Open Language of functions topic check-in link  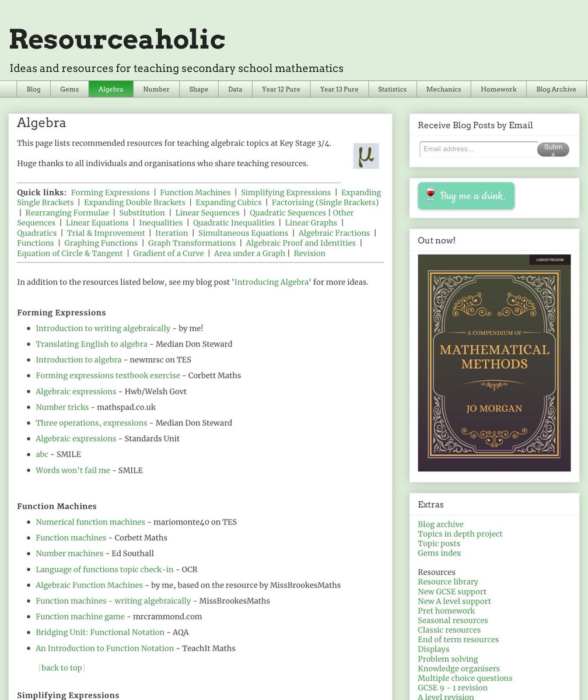[x=104, y=569]
